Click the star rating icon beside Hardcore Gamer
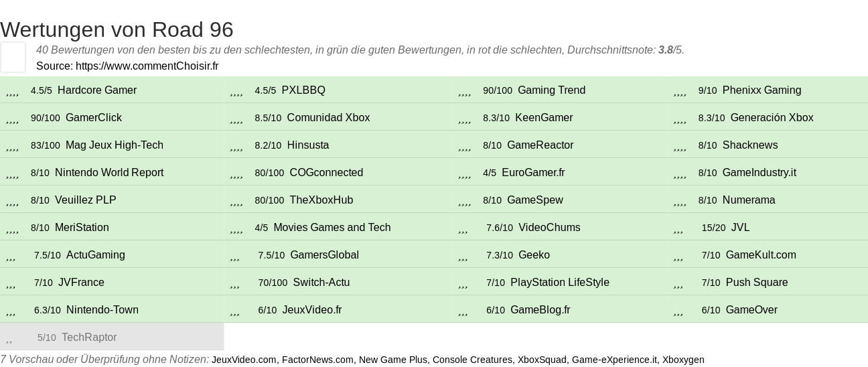The image size is (868, 367). tap(12, 90)
